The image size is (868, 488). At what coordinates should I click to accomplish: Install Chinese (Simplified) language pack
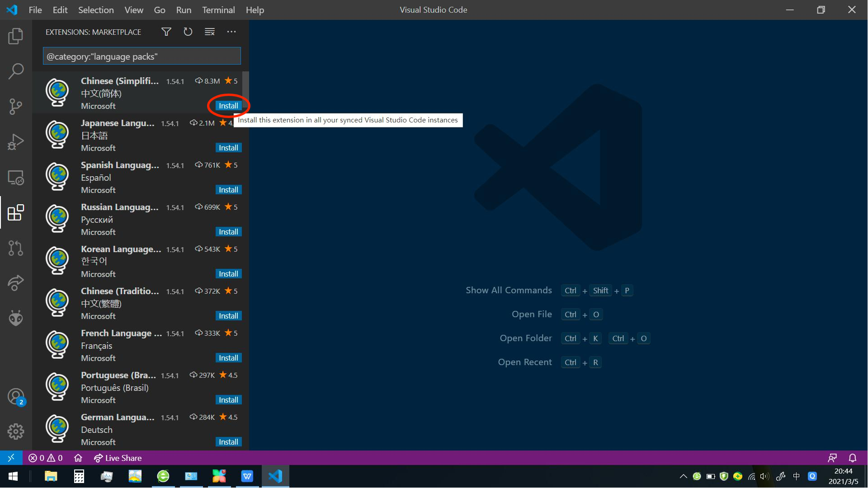[x=228, y=106]
